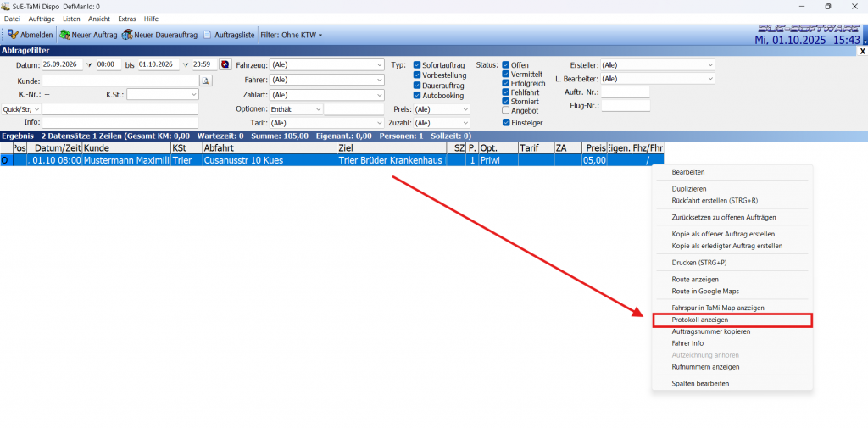The image size is (868, 428).
Task: Toggle the Storniert status checkbox
Action: (506, 101)
